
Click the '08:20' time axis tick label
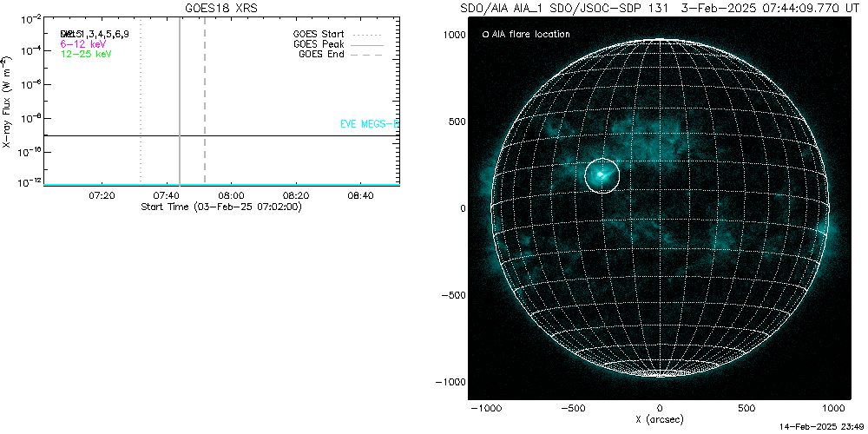296,194
